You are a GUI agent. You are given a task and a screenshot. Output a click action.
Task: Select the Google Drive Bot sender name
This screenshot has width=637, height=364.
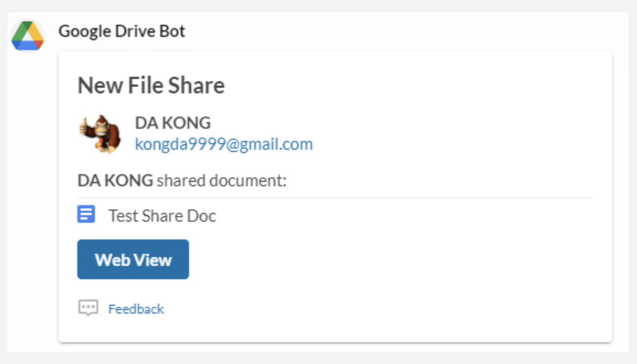coord(122,31)
